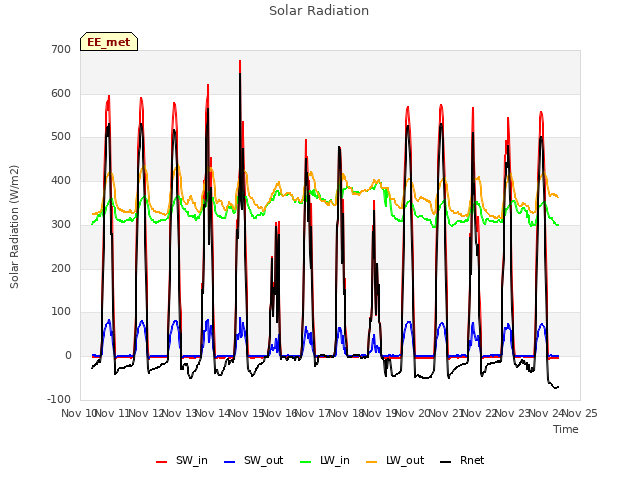Click the 0 y-axis tick label

68,356
